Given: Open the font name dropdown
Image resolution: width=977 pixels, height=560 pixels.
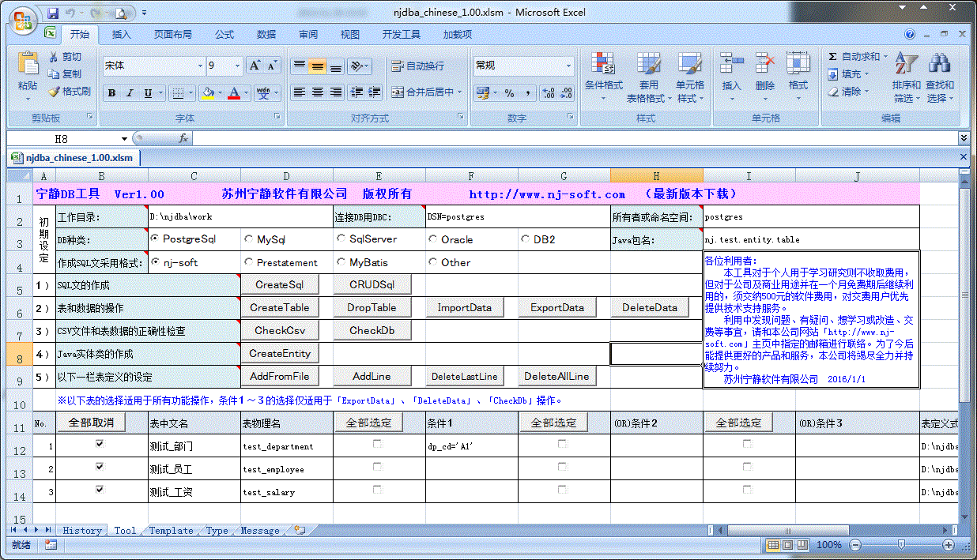Looking at the screenshot, I should (x=198, y=66).
